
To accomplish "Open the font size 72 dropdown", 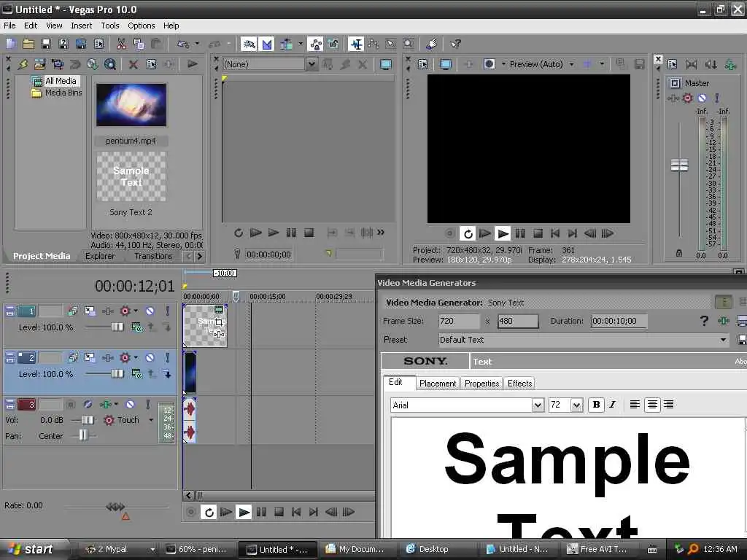I will 576,405.
